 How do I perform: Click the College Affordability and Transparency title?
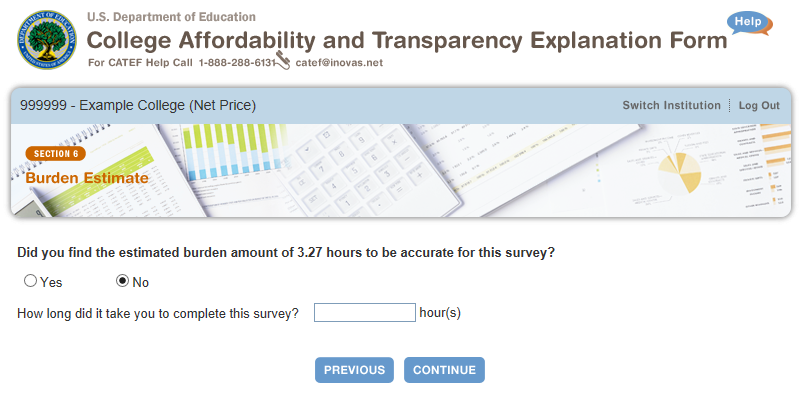(x=407, y=41)
